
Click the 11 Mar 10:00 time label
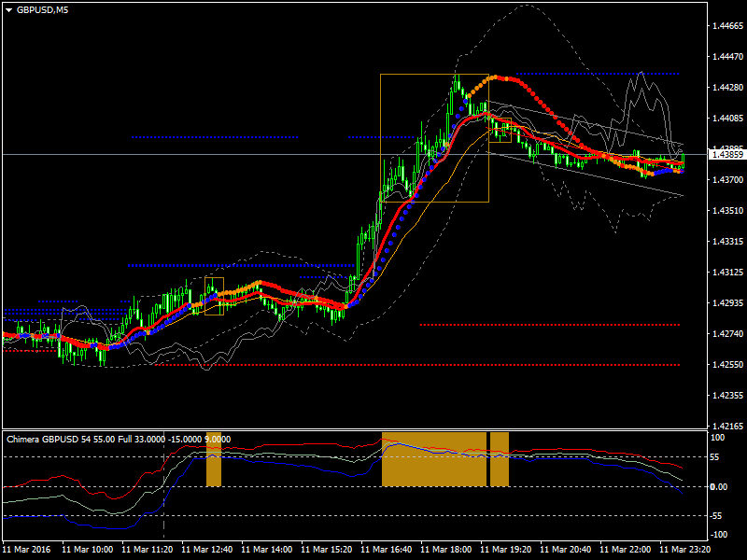87,550
